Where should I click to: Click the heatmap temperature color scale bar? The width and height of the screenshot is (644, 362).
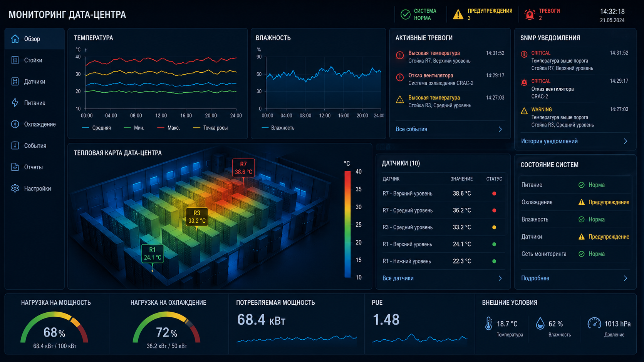(347, 224)
